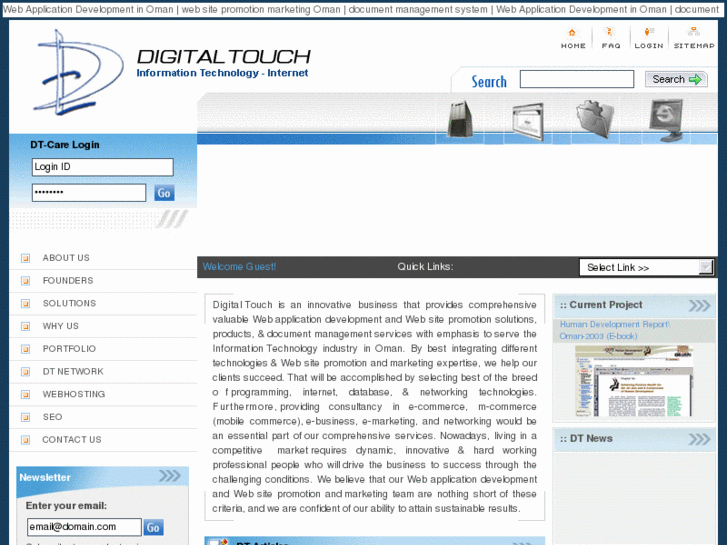Click the Enter your email: label
727x545 pixels.
pos(66,506)
